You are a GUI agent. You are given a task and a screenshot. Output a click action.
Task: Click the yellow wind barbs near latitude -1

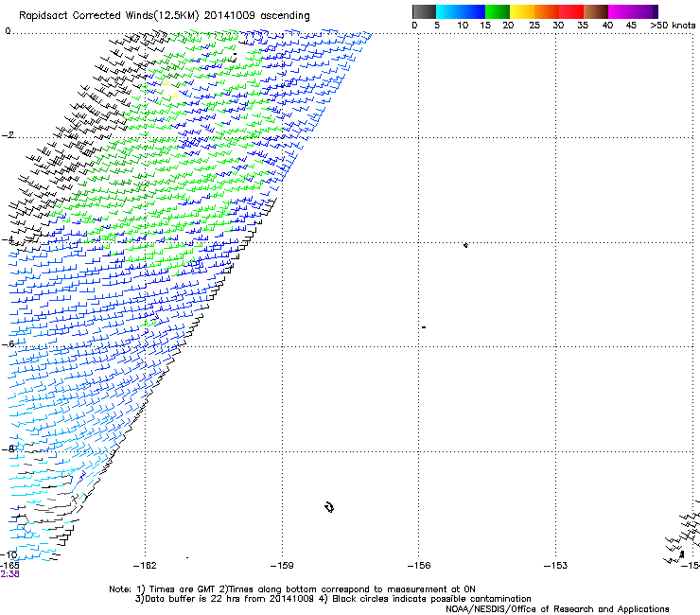coord(169,89)
